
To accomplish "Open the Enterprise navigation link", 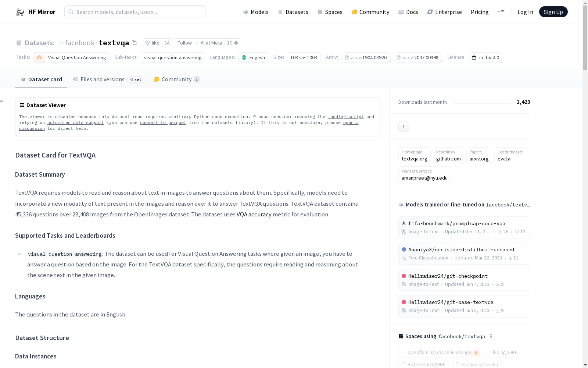I will (444, 12).
